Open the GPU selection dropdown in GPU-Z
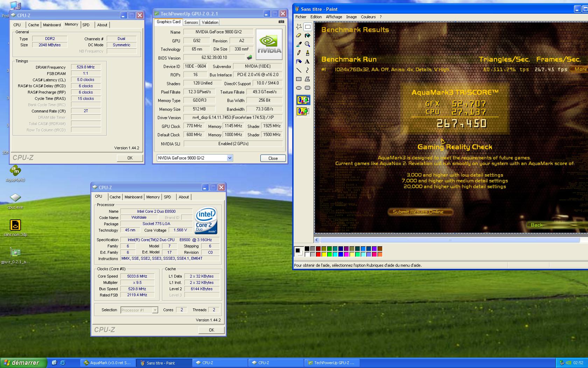This screenshot has height=368, width=588. [x=230, y=158]
